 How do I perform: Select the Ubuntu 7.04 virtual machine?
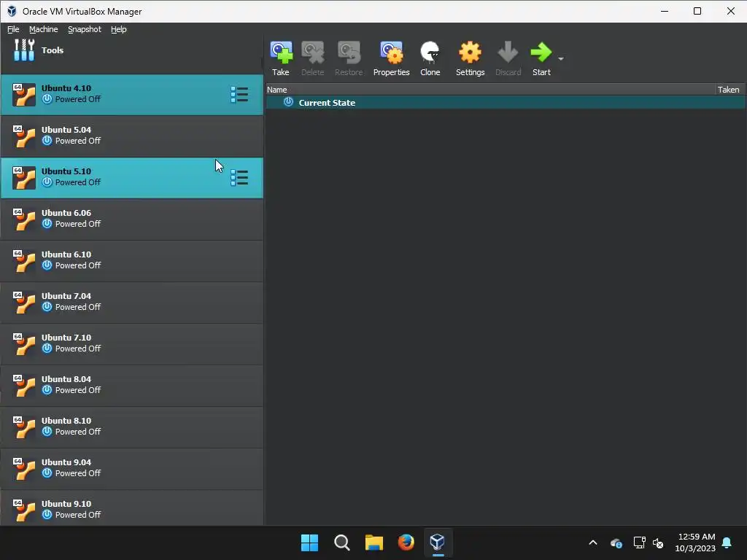(131, 302)
